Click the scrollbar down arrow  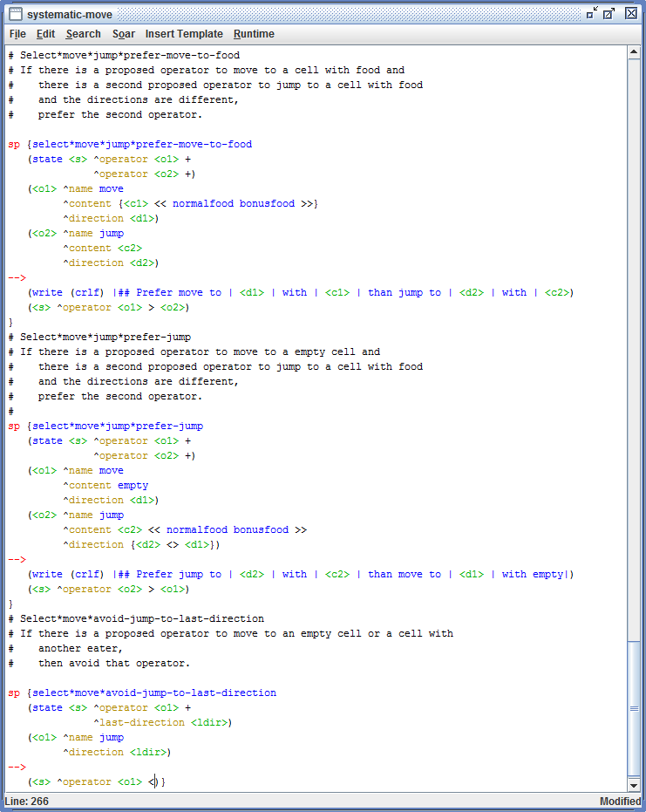pos(634,785)
